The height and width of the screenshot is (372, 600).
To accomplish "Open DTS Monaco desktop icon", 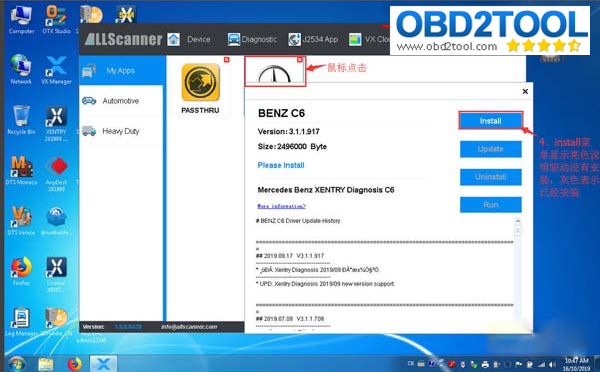I will point(21,170).
